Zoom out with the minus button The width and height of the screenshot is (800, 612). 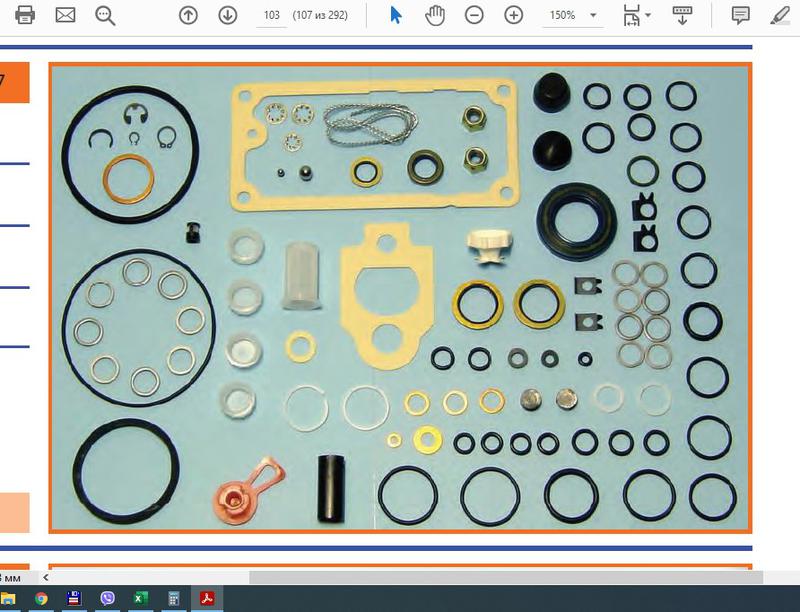[474, 15]
